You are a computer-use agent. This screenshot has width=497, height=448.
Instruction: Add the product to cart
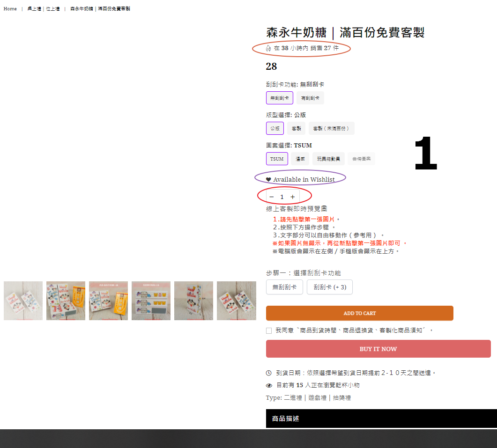pyautogui.click(x=359, y=313)
